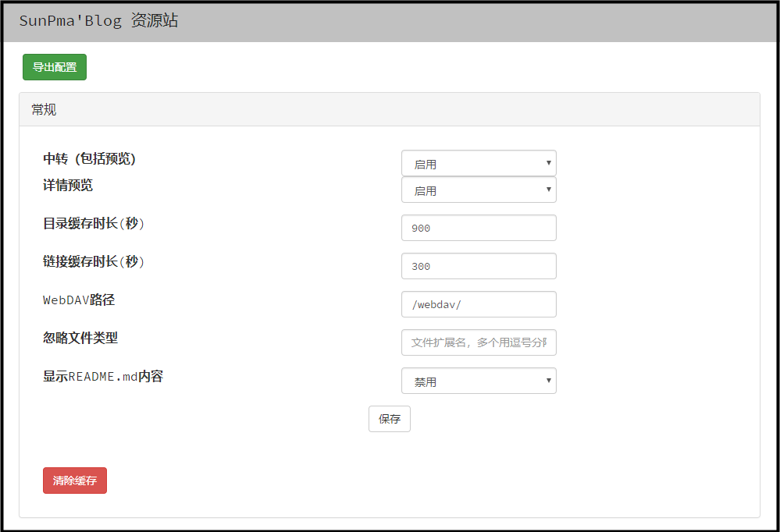Click the 链接缓存时长(秒) label
Image resolution: width=780 pixels, height=532 pixels.
click(x=94, y=262)
